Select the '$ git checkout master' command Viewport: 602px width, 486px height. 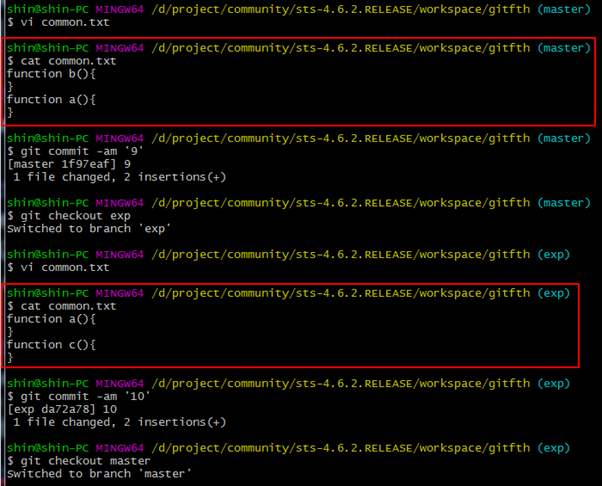[79, 461]
